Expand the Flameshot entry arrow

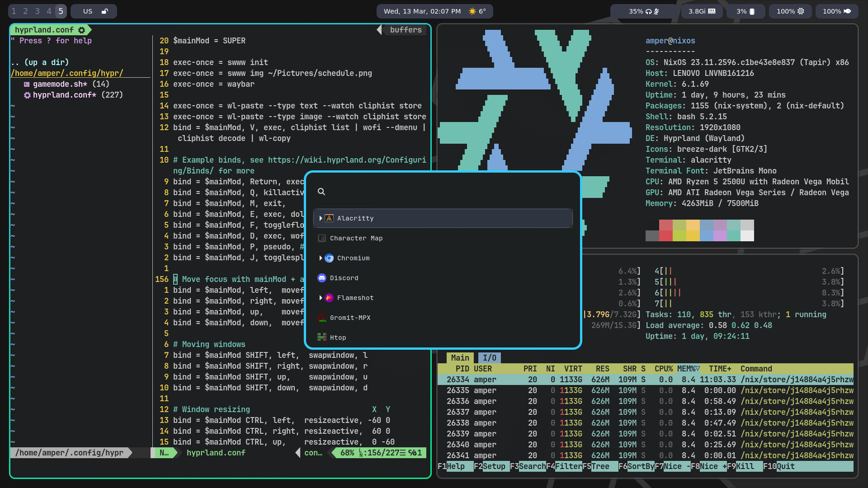click(321, 298)
